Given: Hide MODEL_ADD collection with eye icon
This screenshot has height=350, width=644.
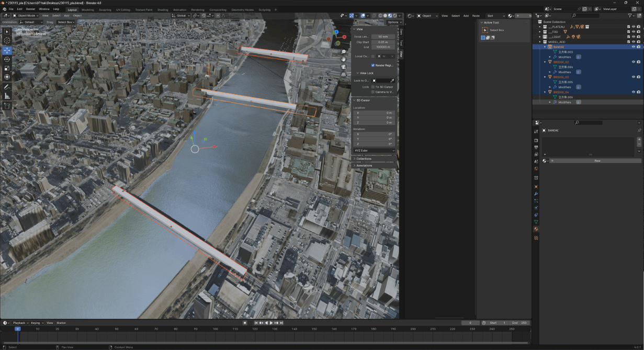Looking at the screenshot, I should pyautogui.click(x=634, y=42).
